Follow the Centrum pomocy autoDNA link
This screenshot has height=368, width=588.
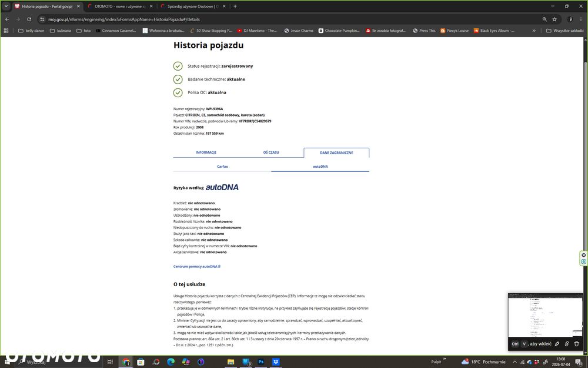coord(197,266)
